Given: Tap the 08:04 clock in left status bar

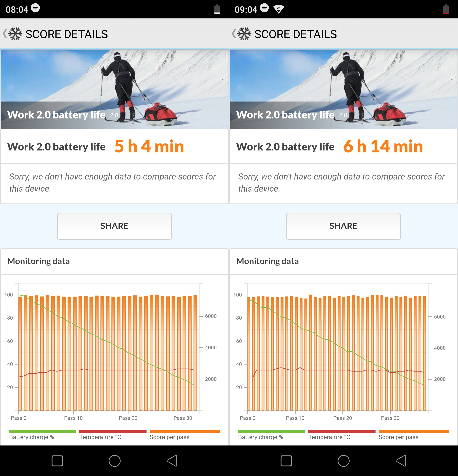Looking at the screenshot, I should (17, 10).
